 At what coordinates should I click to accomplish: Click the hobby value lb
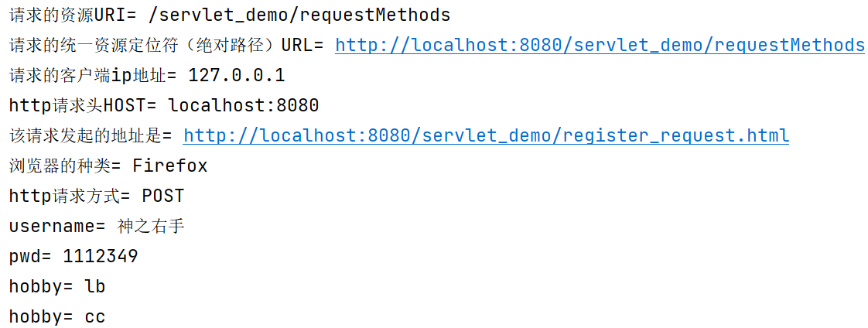tap(94, 286)
